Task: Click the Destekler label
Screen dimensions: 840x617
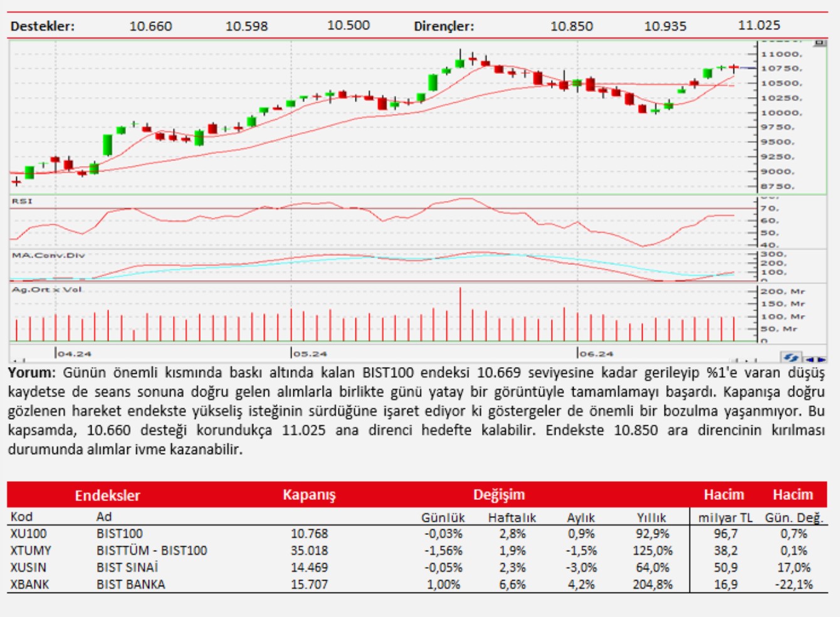Action: pos(42,26)
